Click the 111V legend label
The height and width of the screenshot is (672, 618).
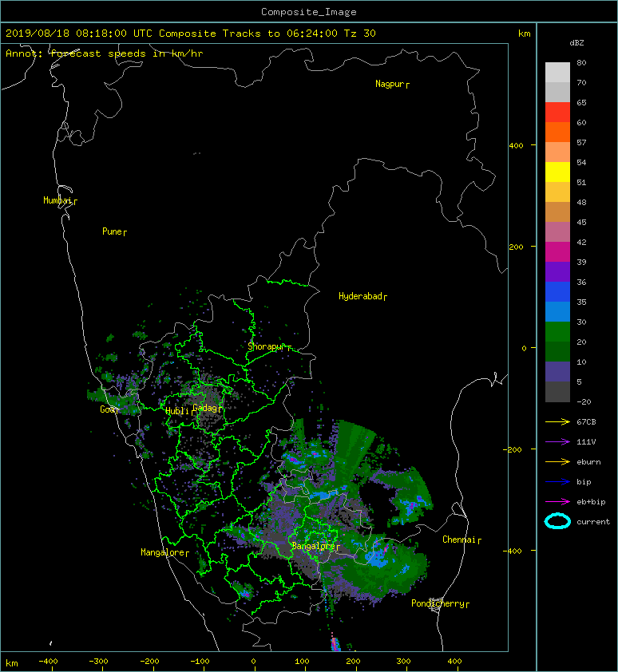(586, 442)
